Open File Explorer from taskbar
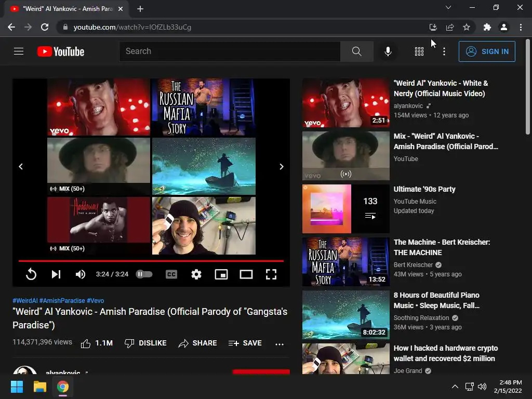This screenshot has height=399, width=532. click(39, 387)
